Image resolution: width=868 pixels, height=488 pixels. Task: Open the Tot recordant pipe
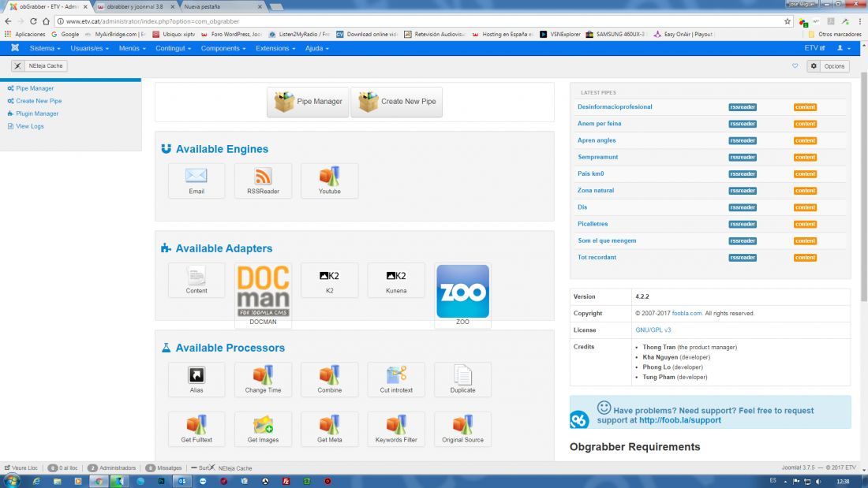pos(597,257)
